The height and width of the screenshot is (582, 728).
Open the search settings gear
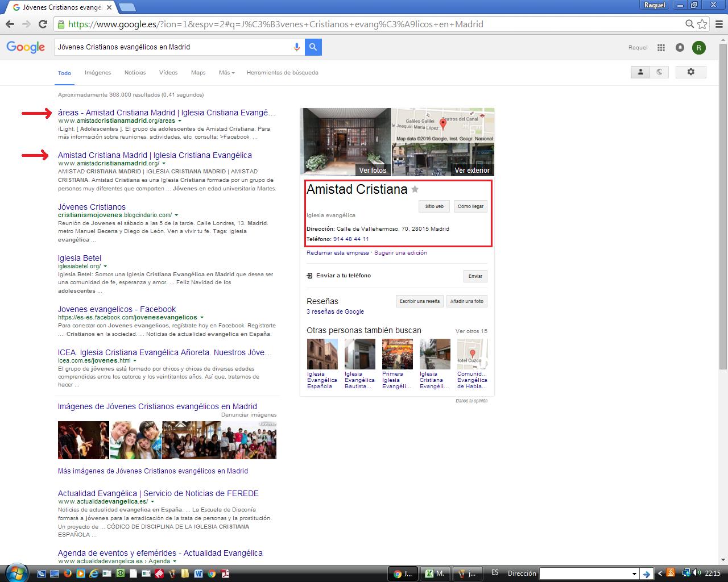[x=691, y=72]
